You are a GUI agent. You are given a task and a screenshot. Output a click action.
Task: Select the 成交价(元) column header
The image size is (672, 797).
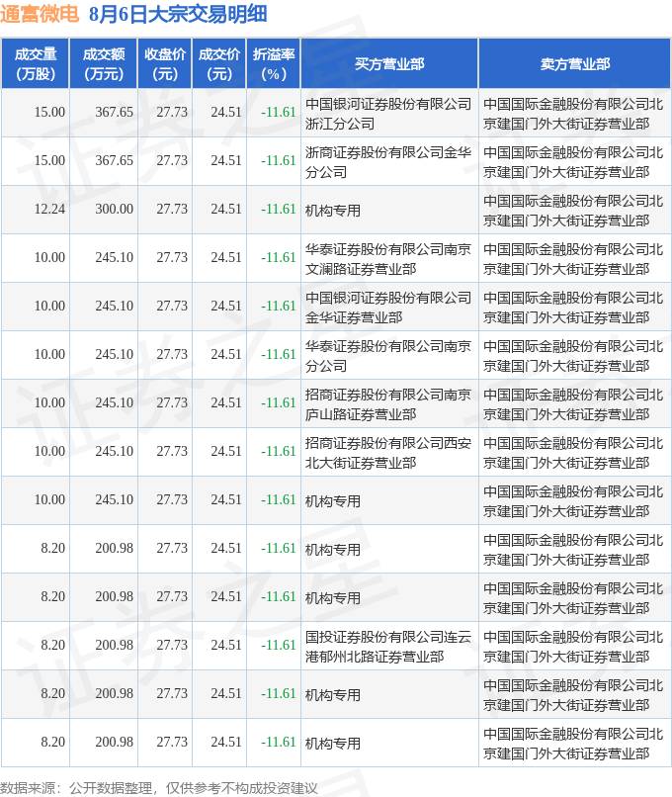pos(219,63)
